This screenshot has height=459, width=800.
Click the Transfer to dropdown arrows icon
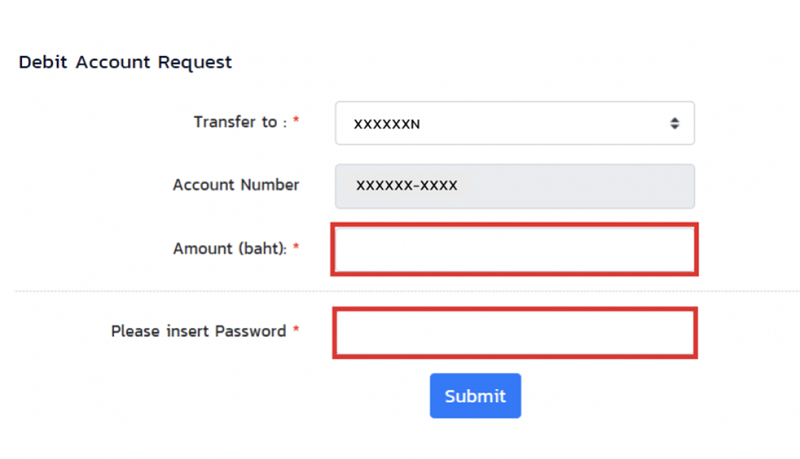(674, 124)
